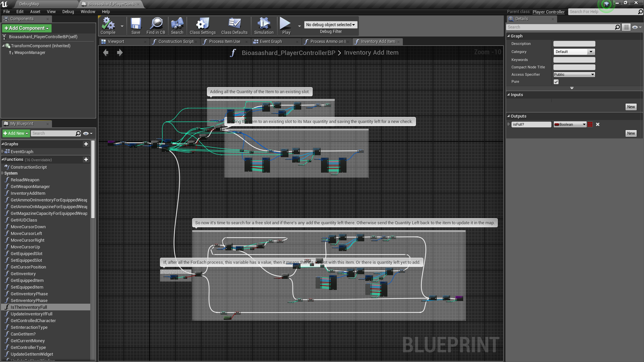Screen dimensions: 644x362
Task: Close the My Blueprint panel tab
Action: pyautogui.click(x=48, y=124)
